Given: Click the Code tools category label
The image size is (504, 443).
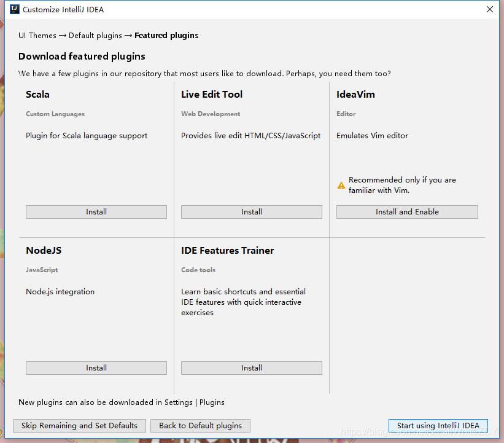Looking at the screenshot, I should pyautogui.click(x=198, y=270).
